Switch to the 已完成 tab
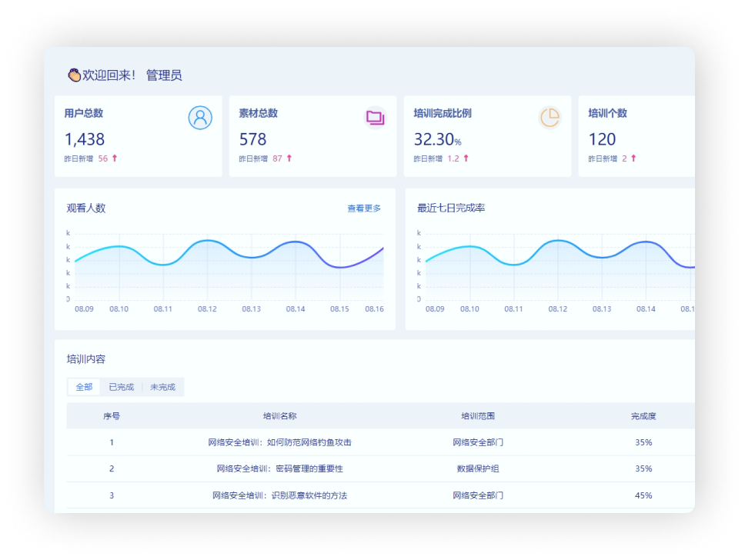 coord(121,387)
